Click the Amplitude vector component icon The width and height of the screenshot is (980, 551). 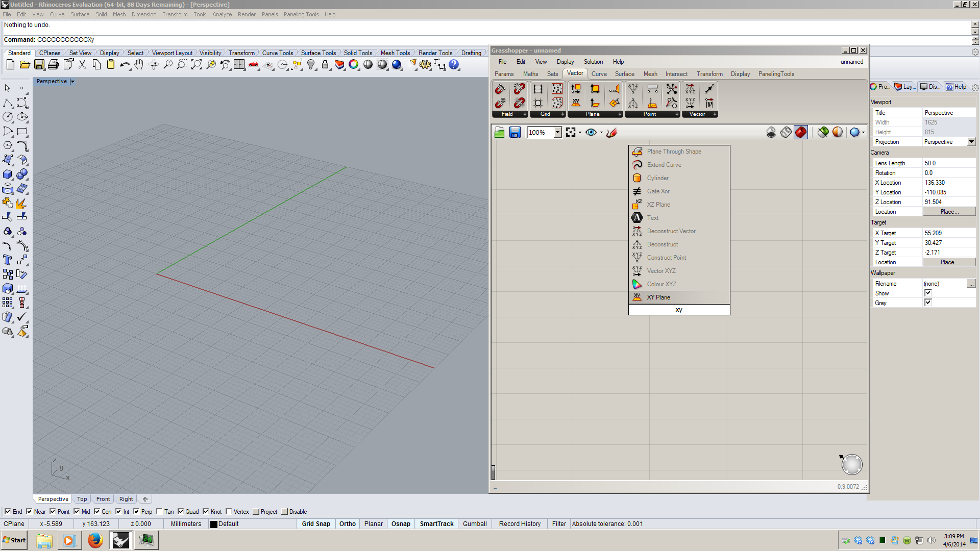coord(709,103)
